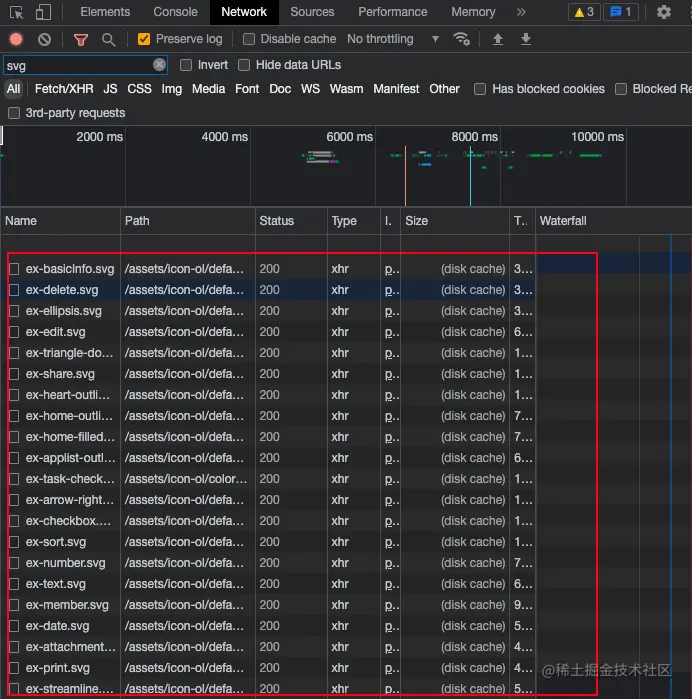
Task: Sort requests by Name column
Action: tap(60, 221)
